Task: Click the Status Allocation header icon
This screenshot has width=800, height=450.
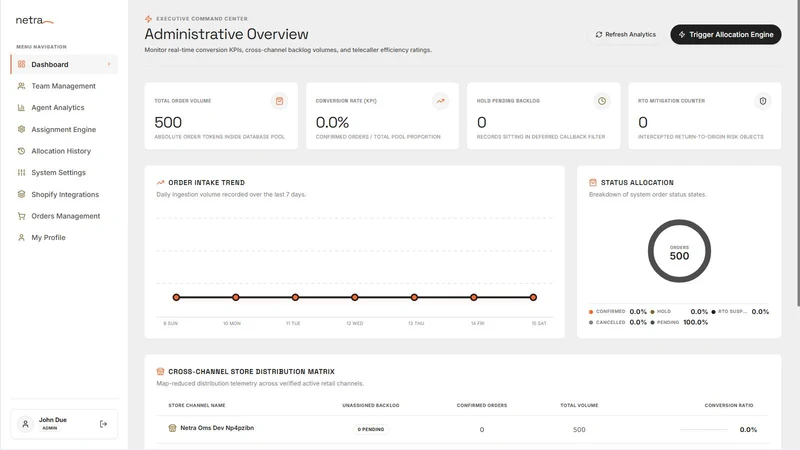Action: 593,182
